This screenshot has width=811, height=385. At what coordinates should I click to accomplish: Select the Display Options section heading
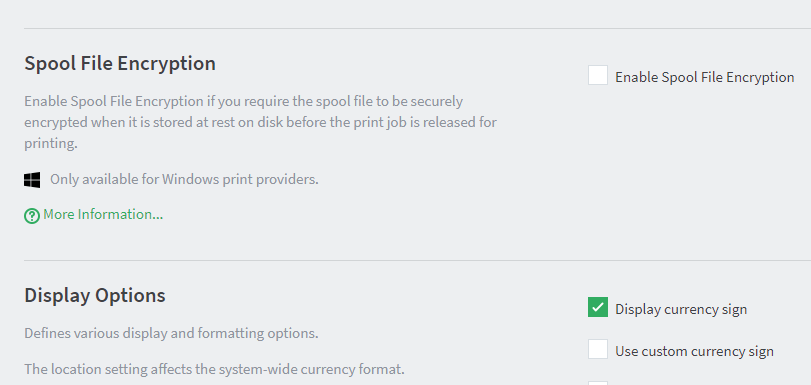tap(95, 295)
